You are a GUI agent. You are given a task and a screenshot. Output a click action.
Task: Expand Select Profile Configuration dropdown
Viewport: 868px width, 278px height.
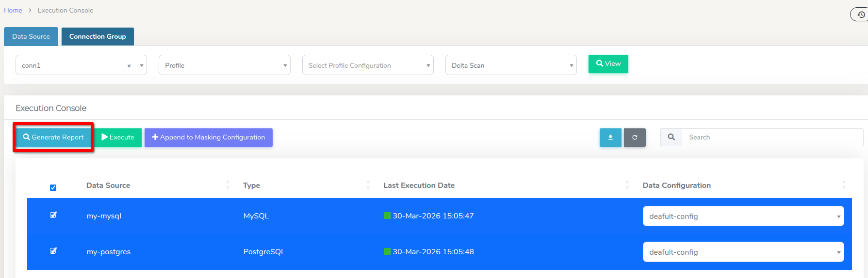(367, 65)
